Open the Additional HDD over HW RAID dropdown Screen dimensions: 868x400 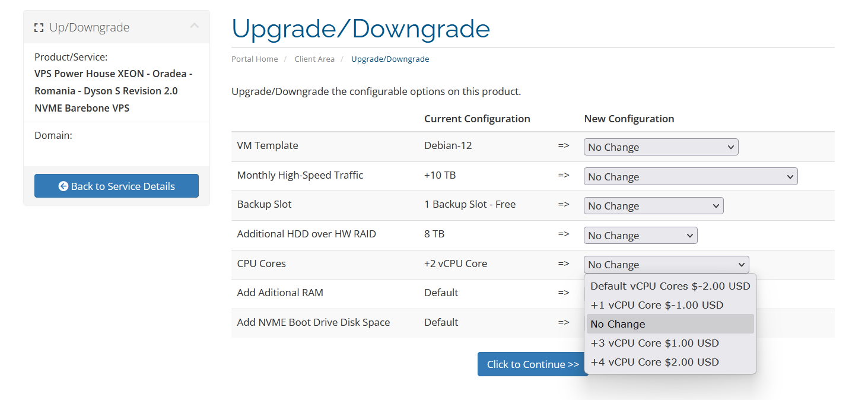(x=640, y=236)
